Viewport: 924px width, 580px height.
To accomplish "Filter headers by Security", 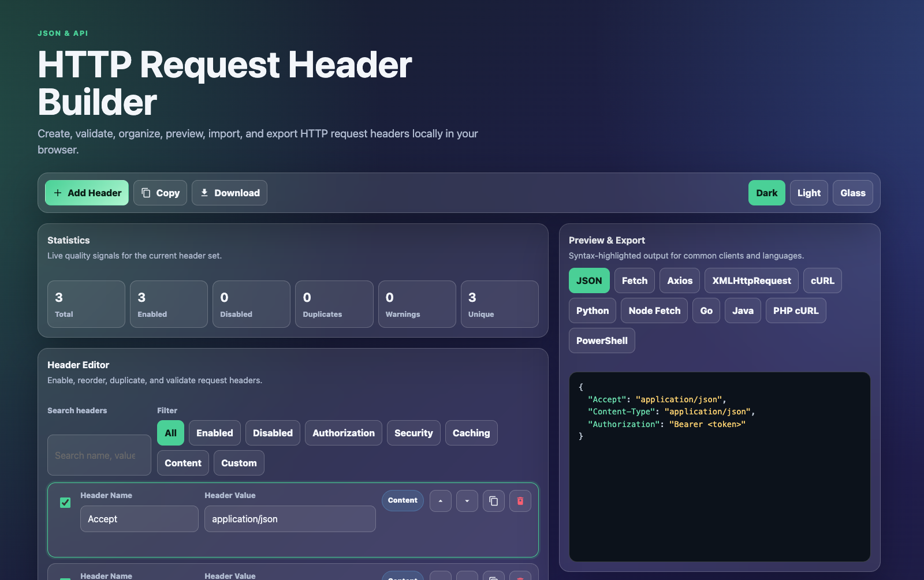I will click(x=413, y=433).
